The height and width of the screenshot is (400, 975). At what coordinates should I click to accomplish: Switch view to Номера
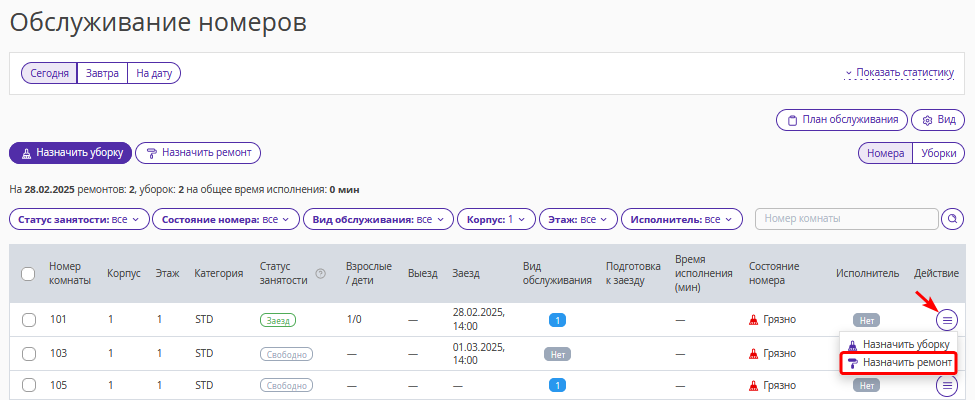[885, 153]
